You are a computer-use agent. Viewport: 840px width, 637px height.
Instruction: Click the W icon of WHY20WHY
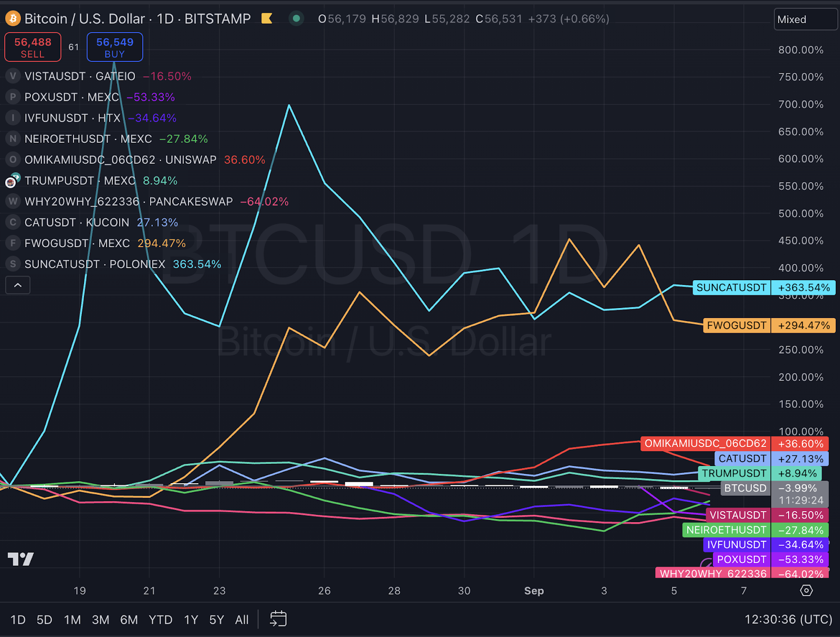[13, 201]
